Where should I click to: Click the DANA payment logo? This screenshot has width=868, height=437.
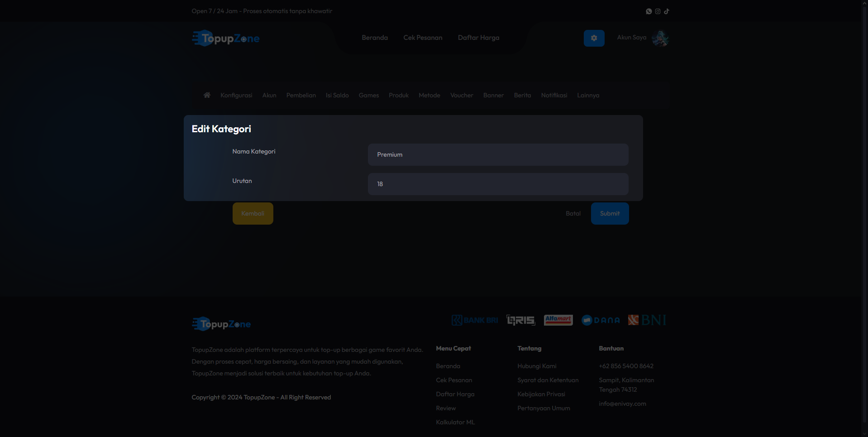coord(601,320)
